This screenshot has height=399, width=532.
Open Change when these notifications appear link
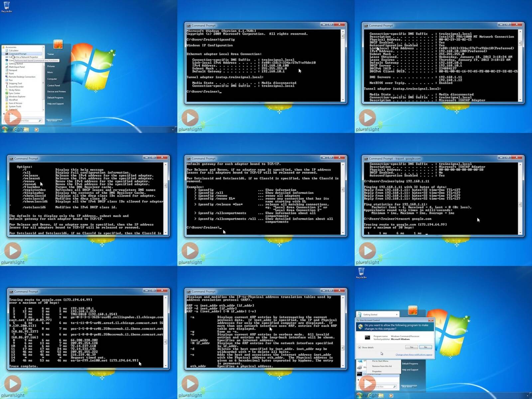(x=414, y=355)
